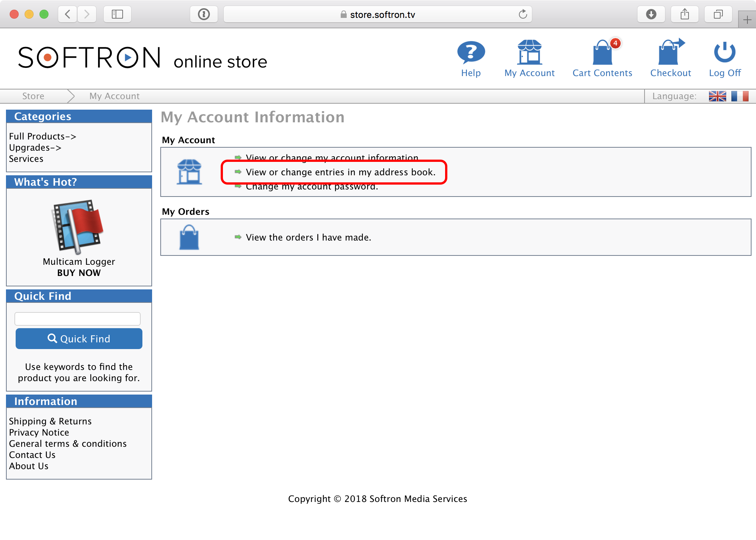
Task: Click Safari back navigation arrow
Action: click(x=67, y=14)
